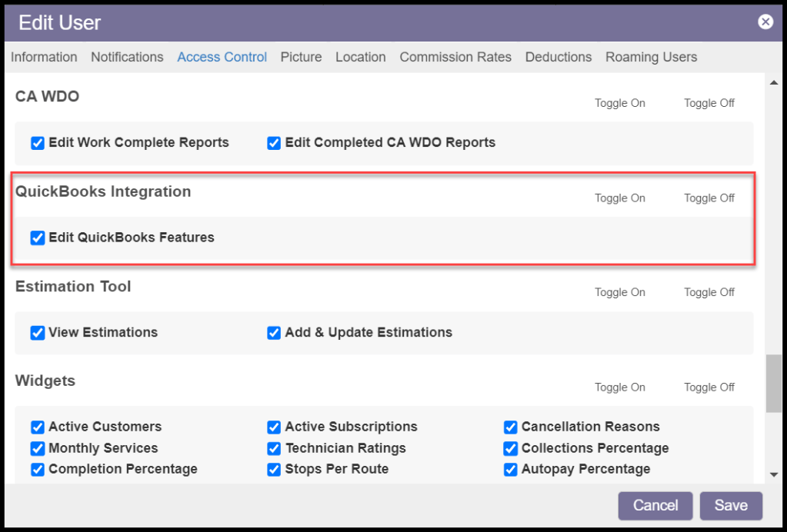Click Toggle Off for Estimation Tool
This screenshot has height=532, width=787.
coord(709,293)
